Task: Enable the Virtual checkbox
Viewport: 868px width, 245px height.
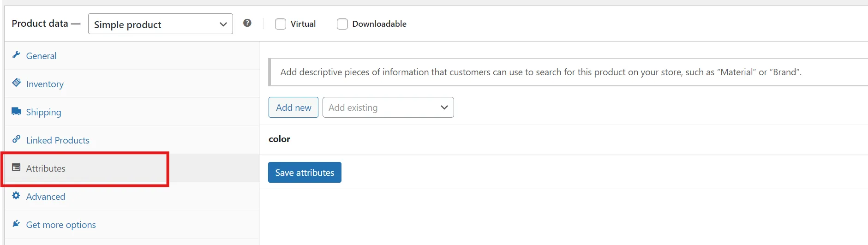Action: (281, 24)
